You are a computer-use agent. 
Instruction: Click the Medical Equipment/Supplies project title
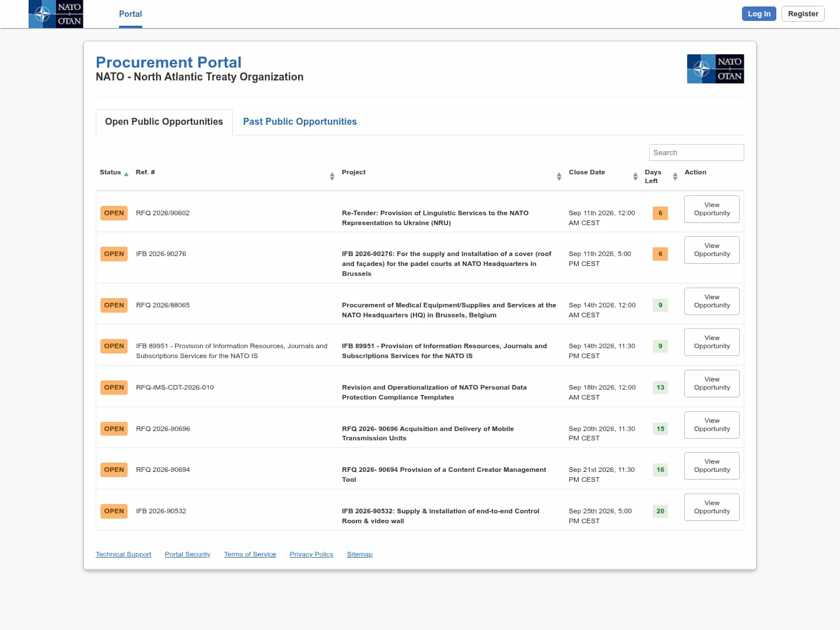click(x=449, y=310)
